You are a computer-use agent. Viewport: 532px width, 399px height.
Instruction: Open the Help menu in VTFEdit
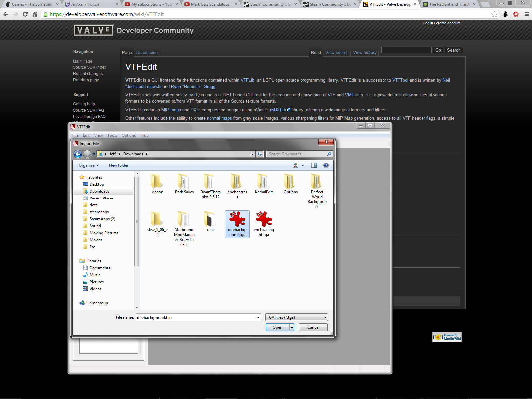click(x=144, y=135)
